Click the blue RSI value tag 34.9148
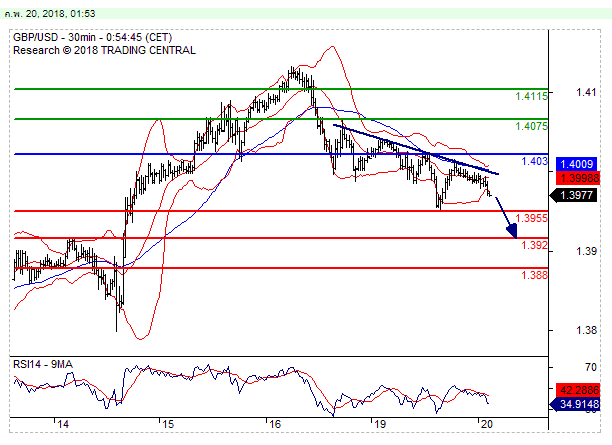The width and height of the screenshot is (612, 445). pos(575,404)
